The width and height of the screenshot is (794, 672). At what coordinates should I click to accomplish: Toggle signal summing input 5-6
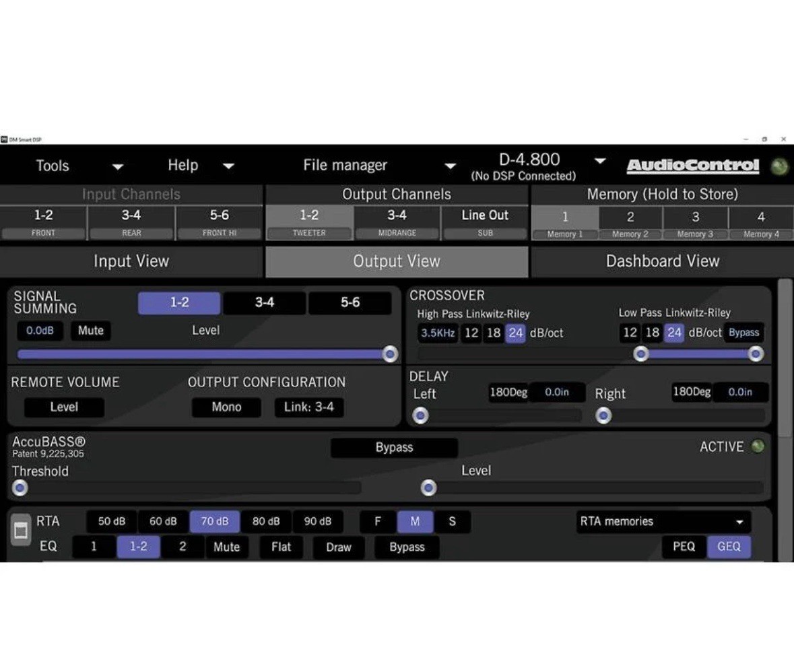350,303
